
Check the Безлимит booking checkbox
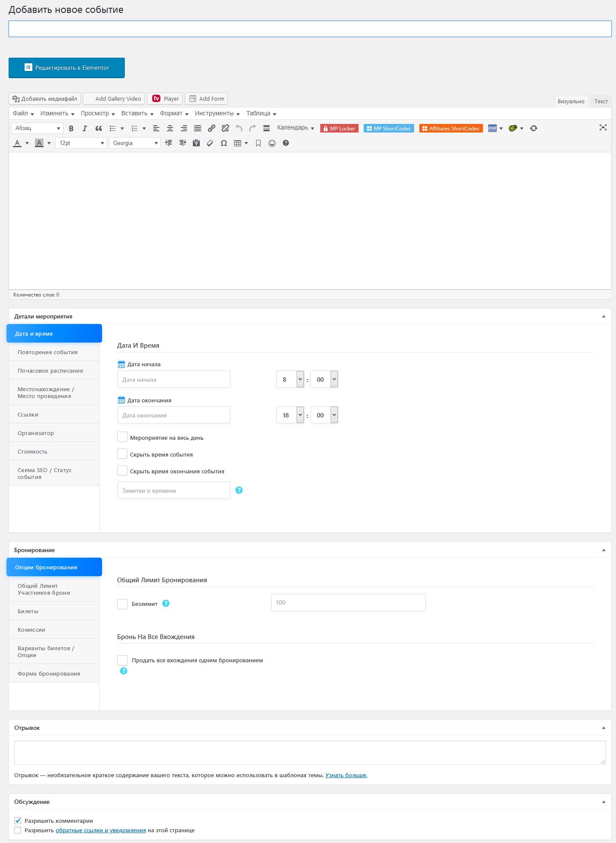click(x=123, y=604)
